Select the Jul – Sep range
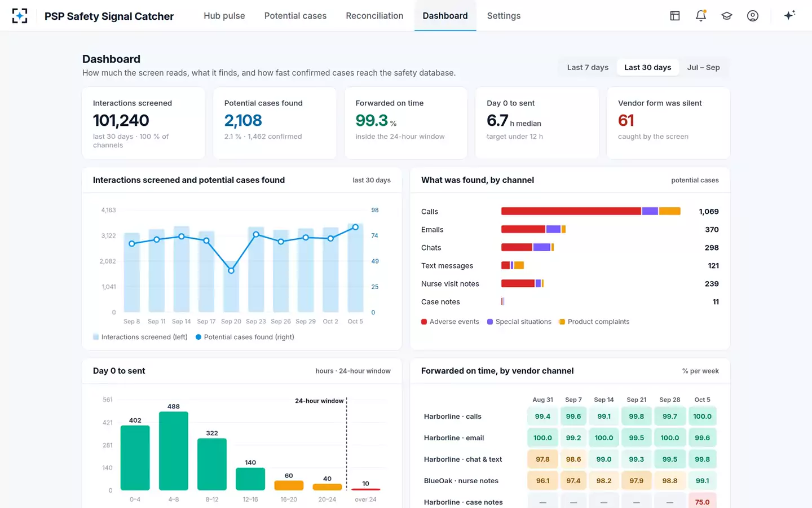 pos(703,67)
